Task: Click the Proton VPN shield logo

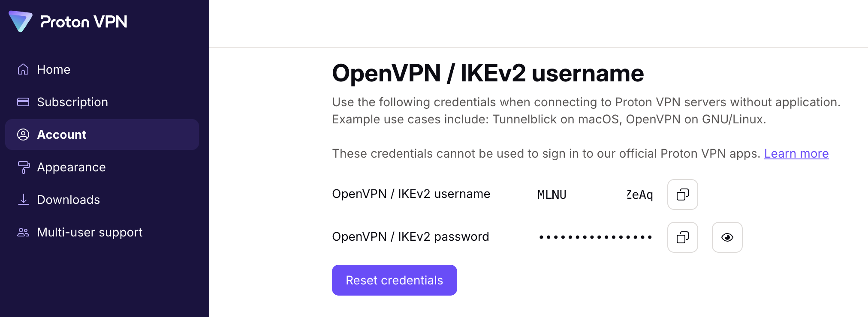Action: [x=21, y=21]
